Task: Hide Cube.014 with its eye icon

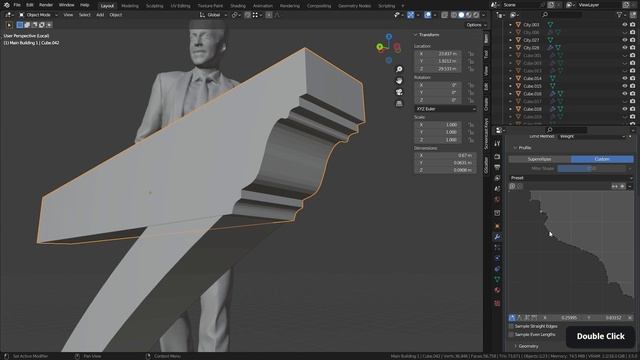Action: click(624, 78)
